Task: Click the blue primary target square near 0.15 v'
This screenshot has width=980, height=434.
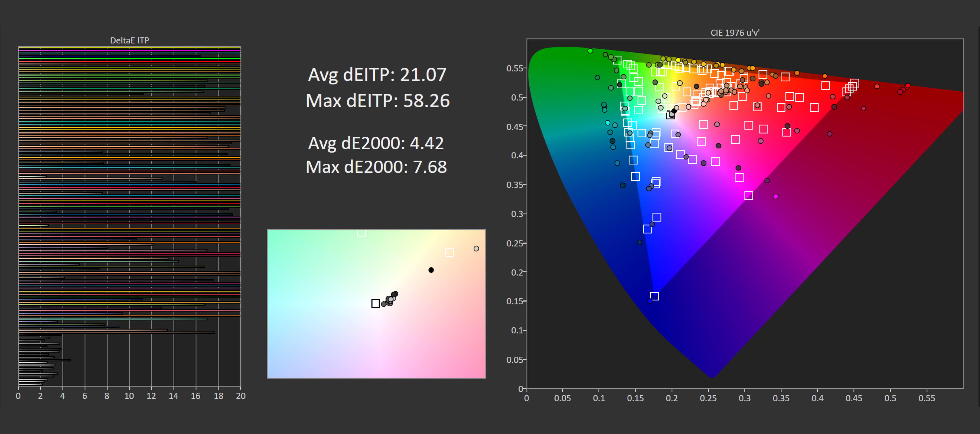Action: 654,296
